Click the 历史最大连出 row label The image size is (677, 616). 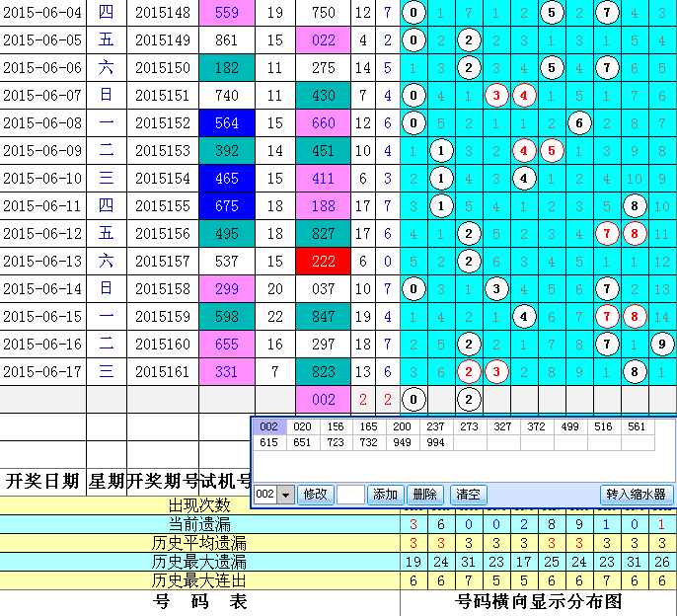199,580
